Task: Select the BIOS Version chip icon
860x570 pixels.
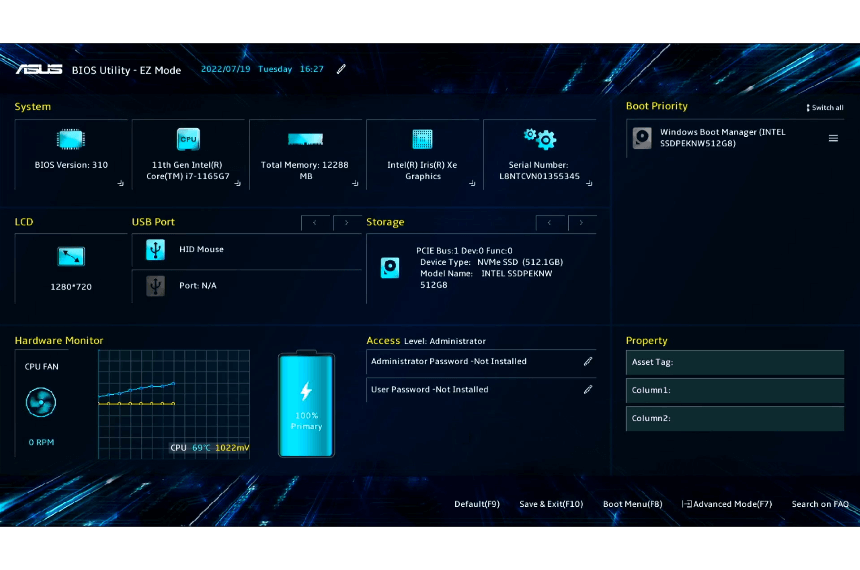Action: [x=70, y=139]
